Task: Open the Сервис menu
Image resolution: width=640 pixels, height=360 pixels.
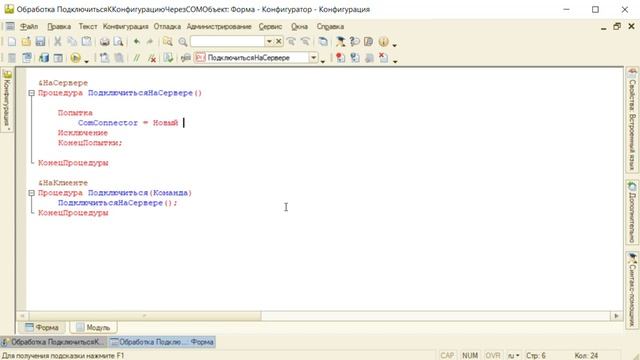Action: click(x=270, y=27)
